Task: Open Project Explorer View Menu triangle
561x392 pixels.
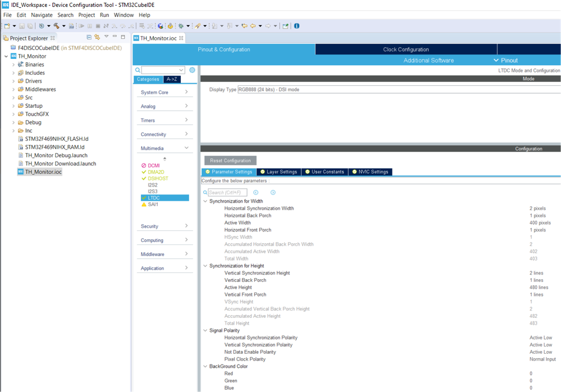Action: (x=106, y=37)
